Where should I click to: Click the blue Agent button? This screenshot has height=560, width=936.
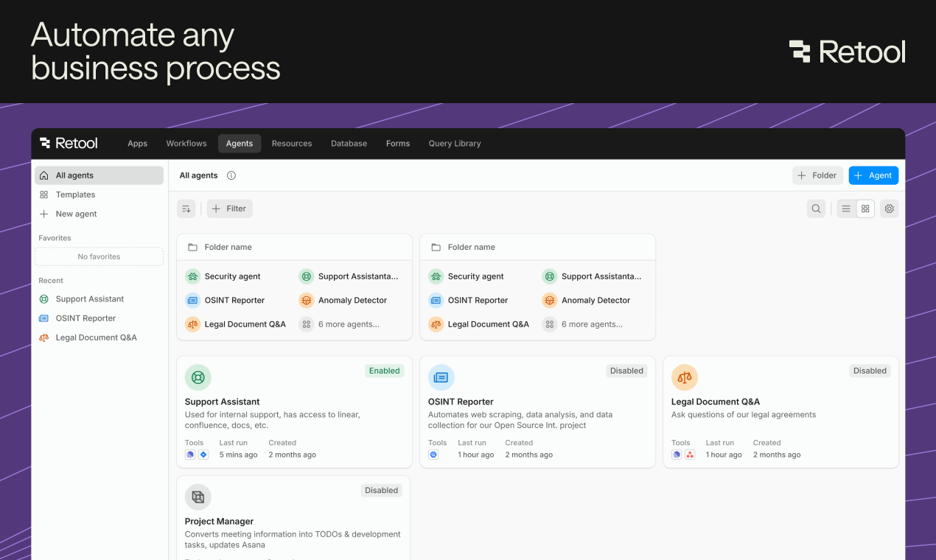click(x=873, y=175)
